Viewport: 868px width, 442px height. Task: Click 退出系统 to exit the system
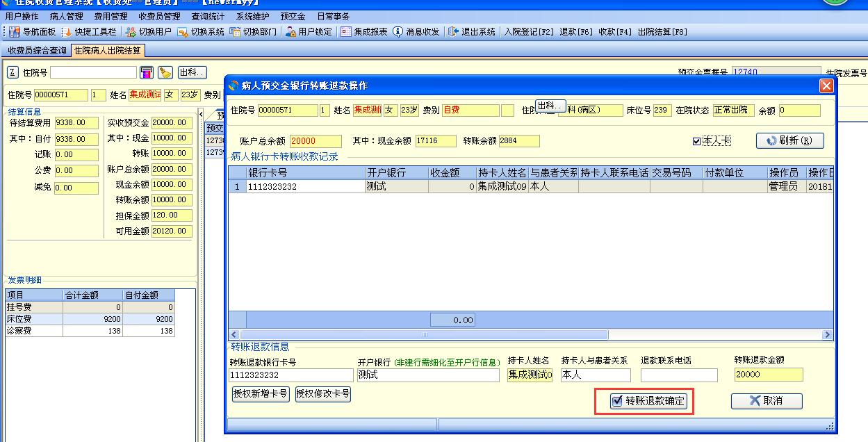pyautogui.click(x=472, y=32)
